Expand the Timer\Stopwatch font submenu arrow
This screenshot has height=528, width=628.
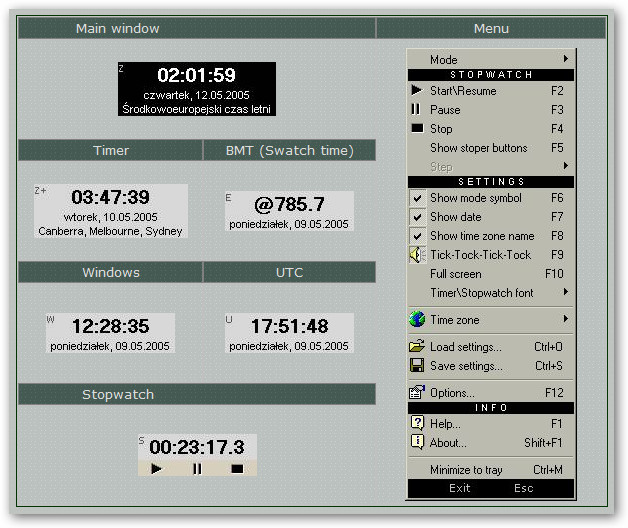pyautogui.click(x=566, y=292)
